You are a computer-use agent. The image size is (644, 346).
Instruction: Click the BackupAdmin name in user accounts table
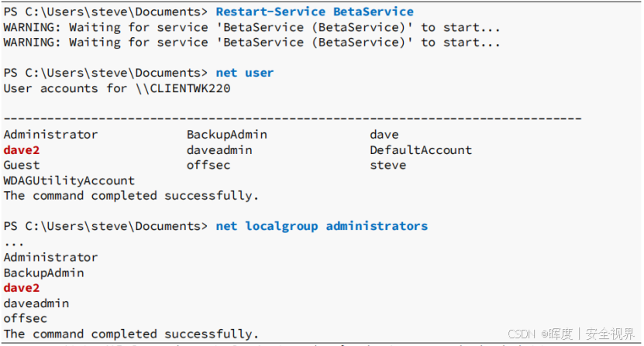click(x=227, y=135)
